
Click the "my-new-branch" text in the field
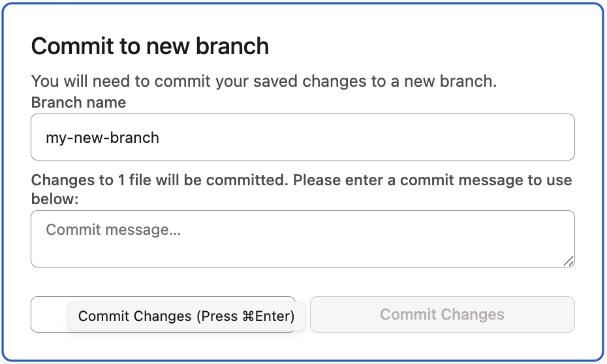click(x=102, y=138)
